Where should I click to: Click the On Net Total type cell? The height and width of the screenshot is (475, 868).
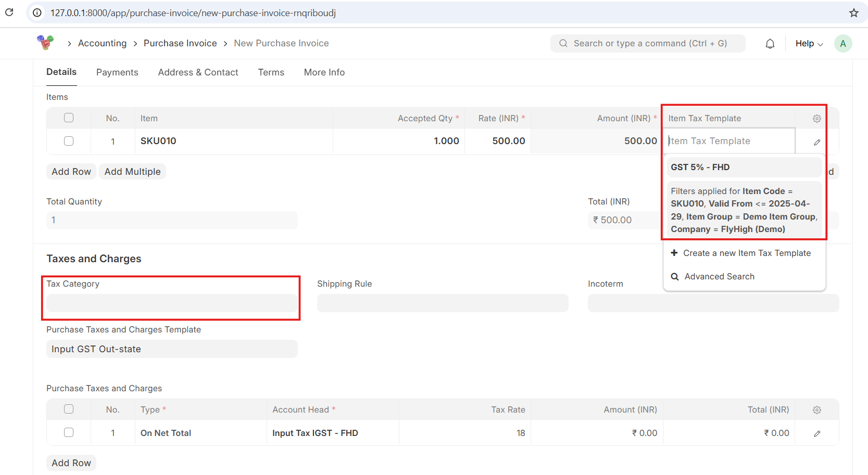[x=201, y=433]
